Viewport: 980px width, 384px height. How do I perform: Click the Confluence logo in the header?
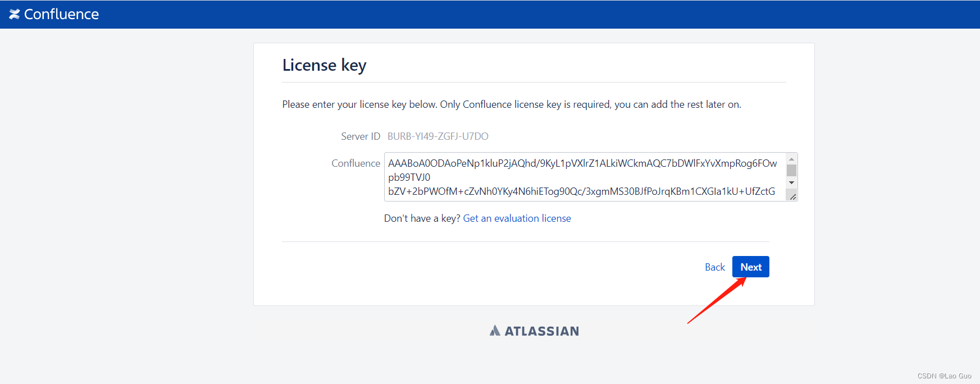pos(14,14)
